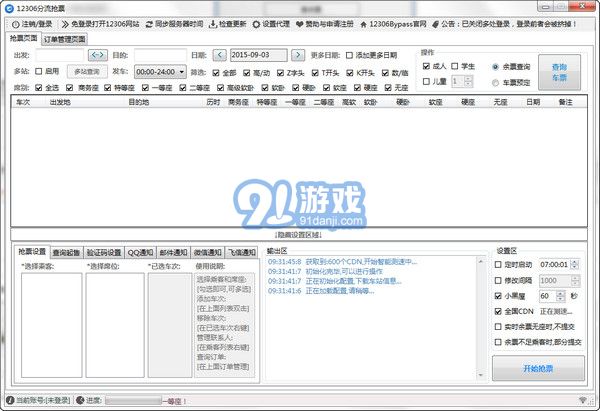Toggle the 无座 seat checkbox

tap(388, 88)
